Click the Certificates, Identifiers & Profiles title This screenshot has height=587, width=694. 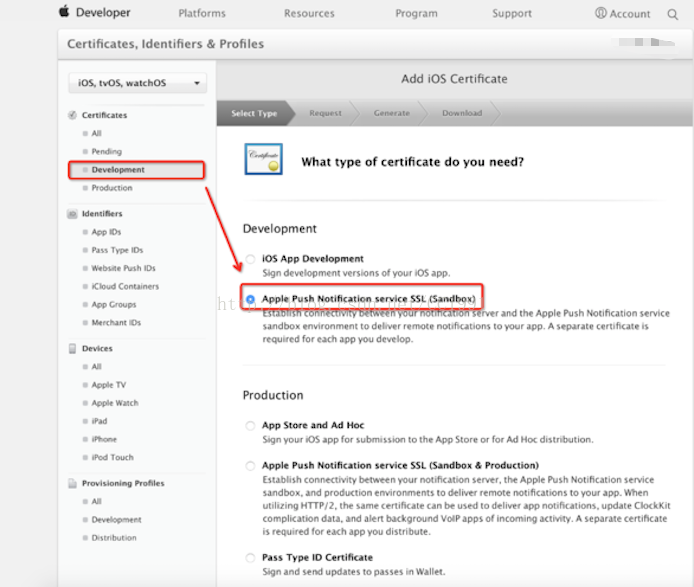point(166,44)
